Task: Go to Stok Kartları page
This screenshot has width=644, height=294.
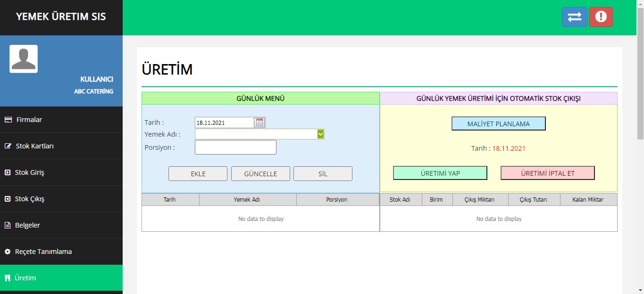Action: click(x=34, y=146)
